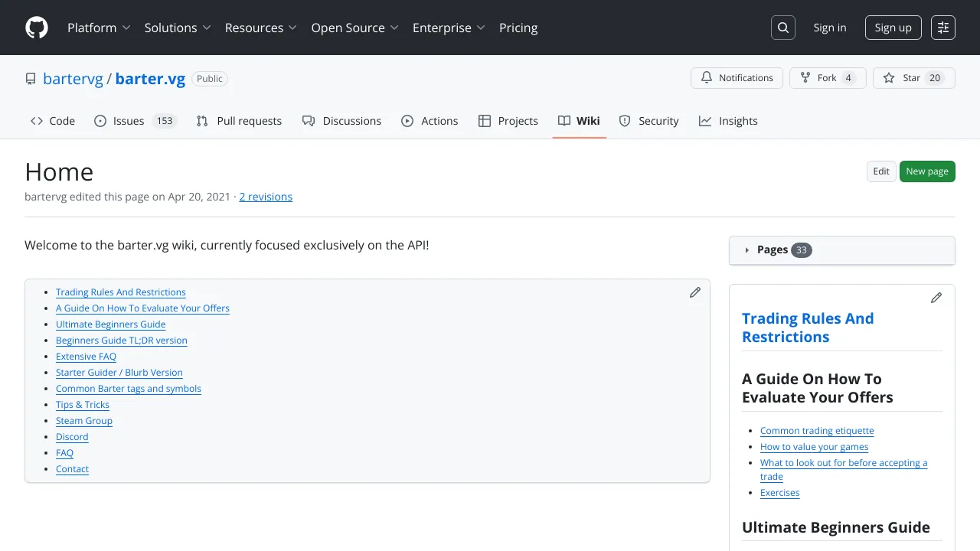Click the Edit page button
The image size is (980, 551).
click(x=881, y=171)
